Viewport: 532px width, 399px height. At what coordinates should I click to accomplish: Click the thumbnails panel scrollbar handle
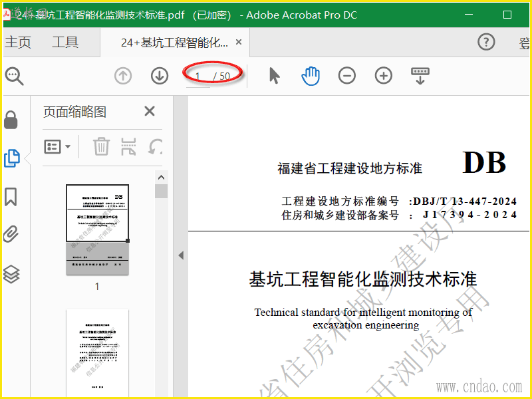tap(161, 192)
